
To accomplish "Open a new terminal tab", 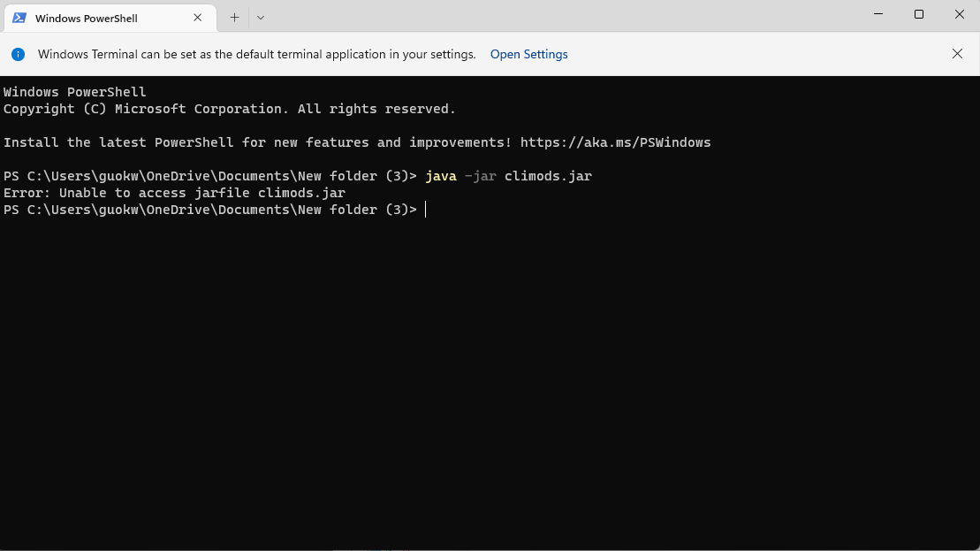I will click(x=234, y=18).
